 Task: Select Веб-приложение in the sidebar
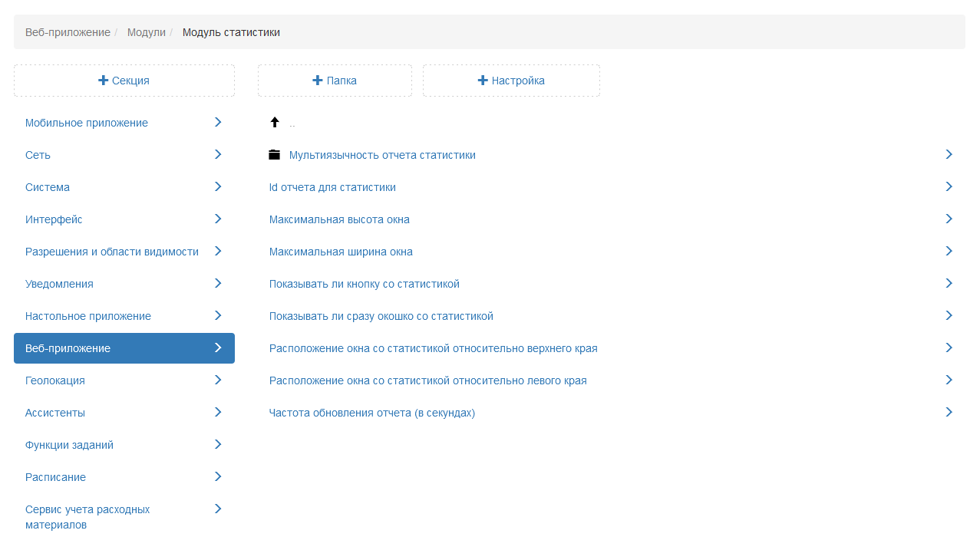click(x=68, y=348)
